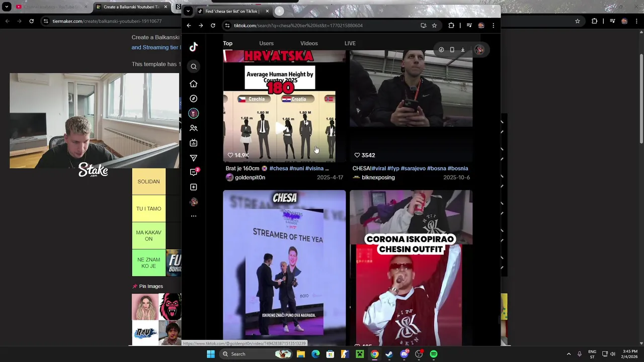Open the Messages paper-plane icon

(194, 158)
